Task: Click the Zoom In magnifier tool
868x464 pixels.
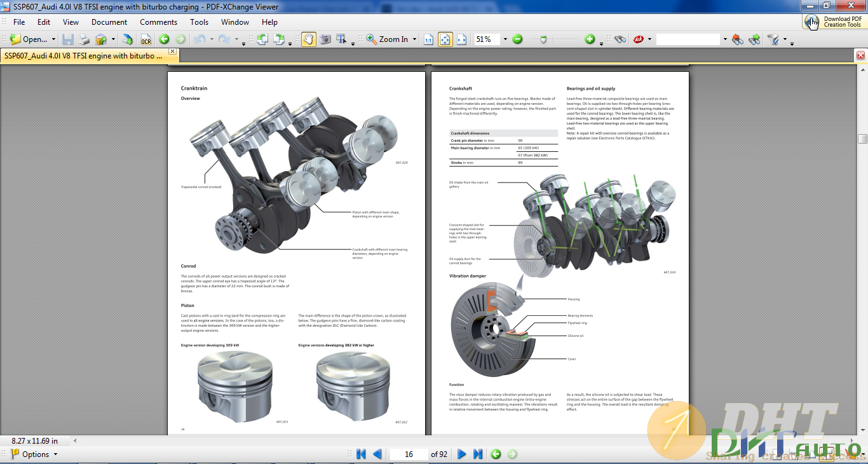Action: click(x=387, y=39)
